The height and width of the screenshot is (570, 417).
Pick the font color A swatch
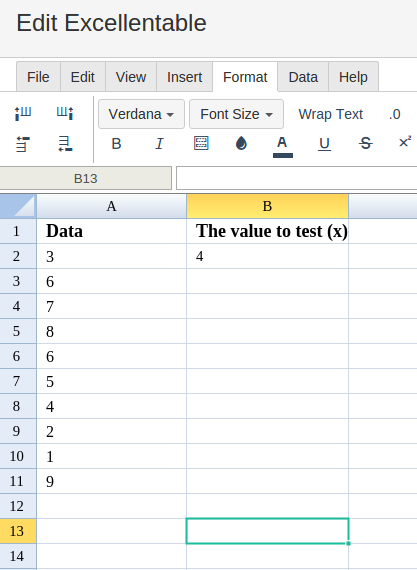282,146
